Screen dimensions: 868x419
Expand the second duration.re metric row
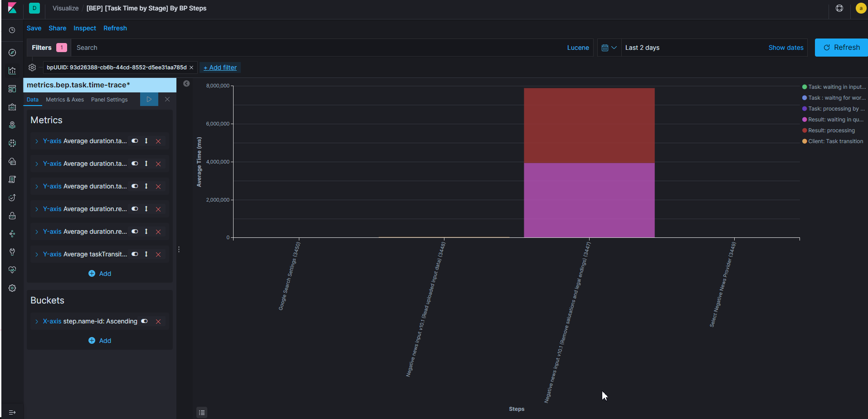pos(37,232)
